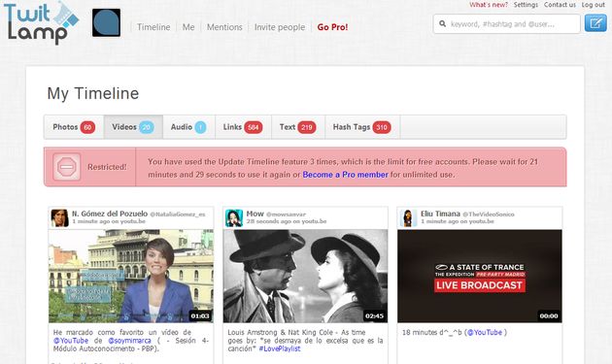The image size is (612, 364).
Task: Click the 00:00 duration label
Action: 549,316
